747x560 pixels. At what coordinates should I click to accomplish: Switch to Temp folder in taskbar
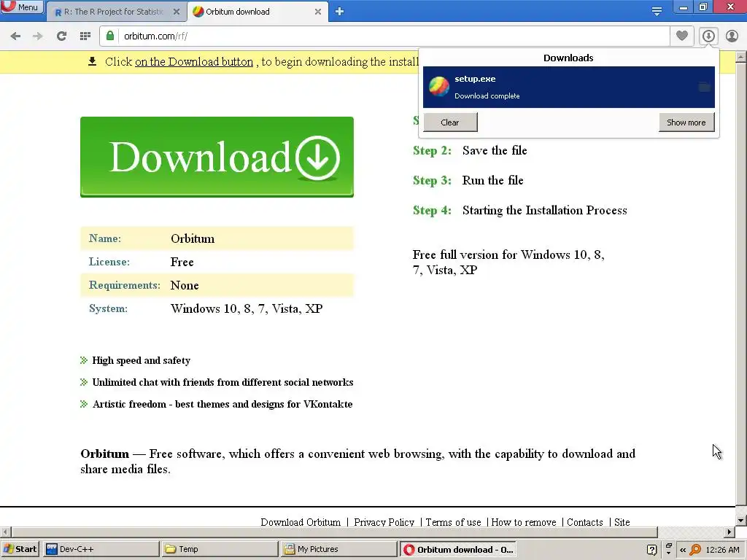tap(220, 549)
